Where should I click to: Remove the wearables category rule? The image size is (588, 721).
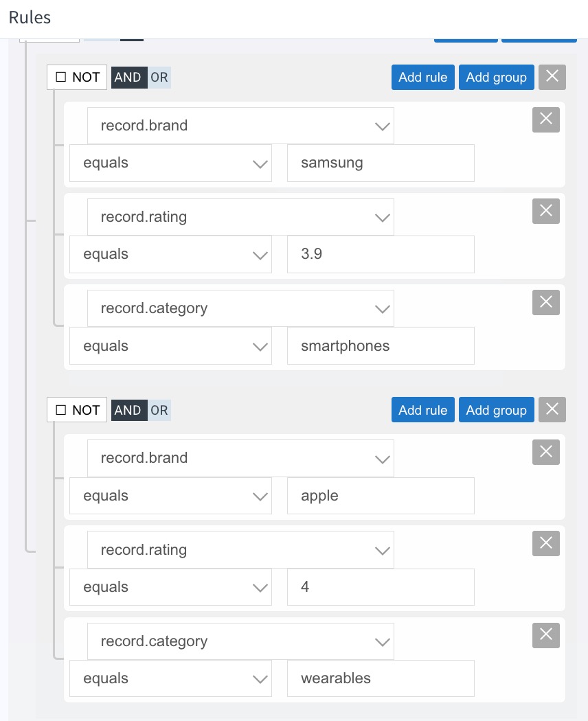click(x=545, y=635)
